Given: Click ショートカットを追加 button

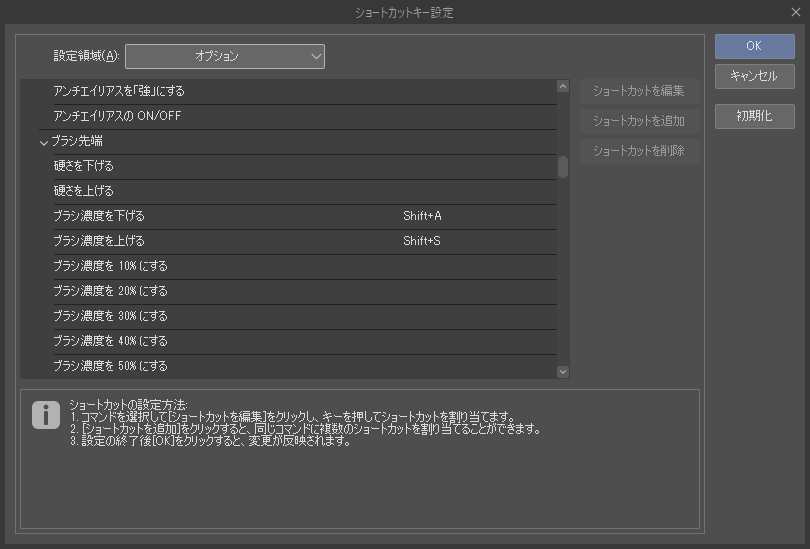Looking at the screenshot, I should (x=639, y=121).
